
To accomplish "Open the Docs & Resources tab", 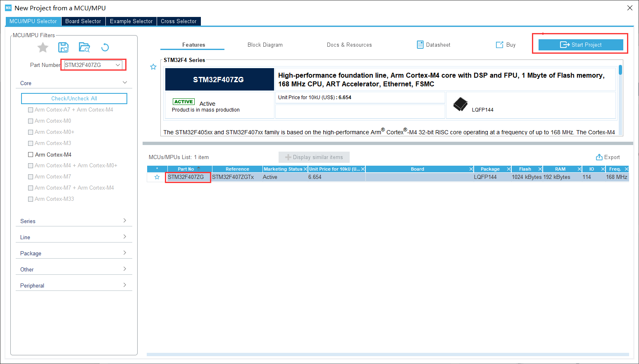I will point(349,45).
